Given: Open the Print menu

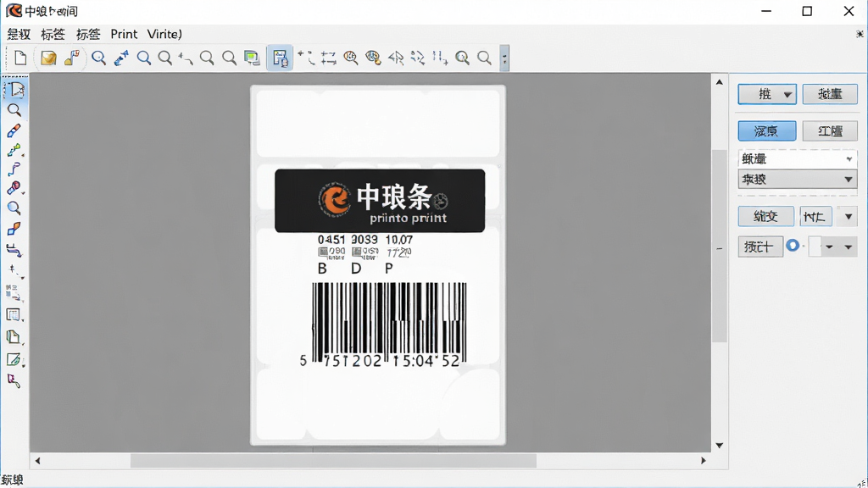Looking at the screenshot, I should tap(124, 34).
